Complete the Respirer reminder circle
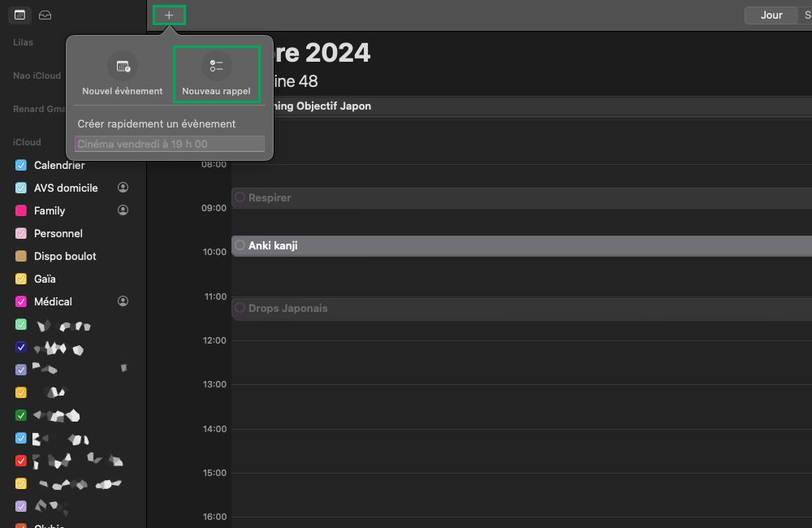The image size is (812, 528). point(240,197)
